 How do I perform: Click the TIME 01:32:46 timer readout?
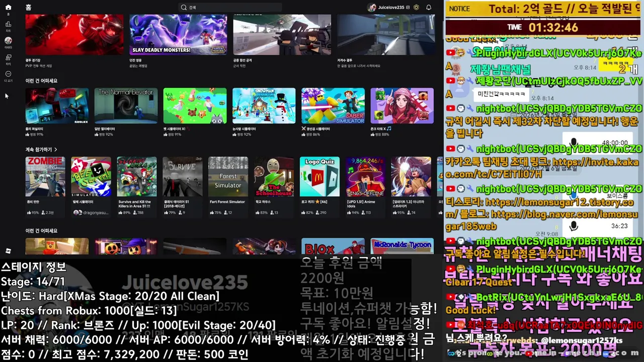tap(542, 28)
